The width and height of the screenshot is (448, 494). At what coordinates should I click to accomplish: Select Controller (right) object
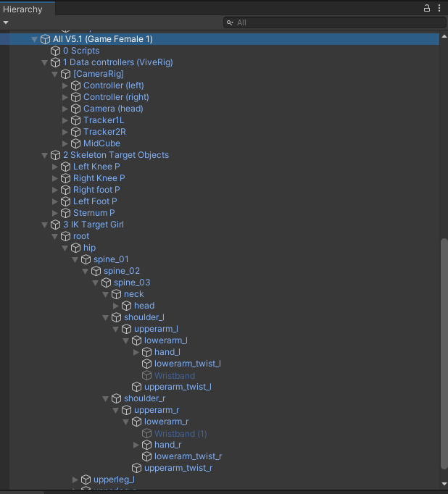116,97
